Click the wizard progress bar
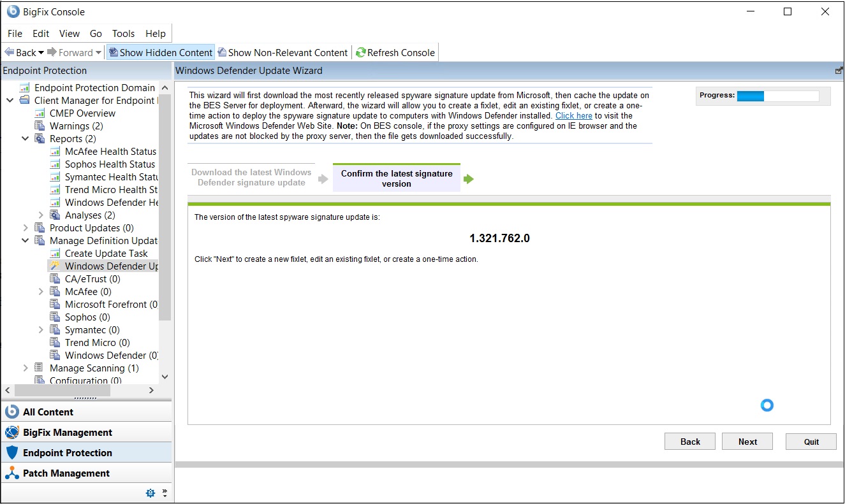The image size is (845, 504). tap(777, 96)
